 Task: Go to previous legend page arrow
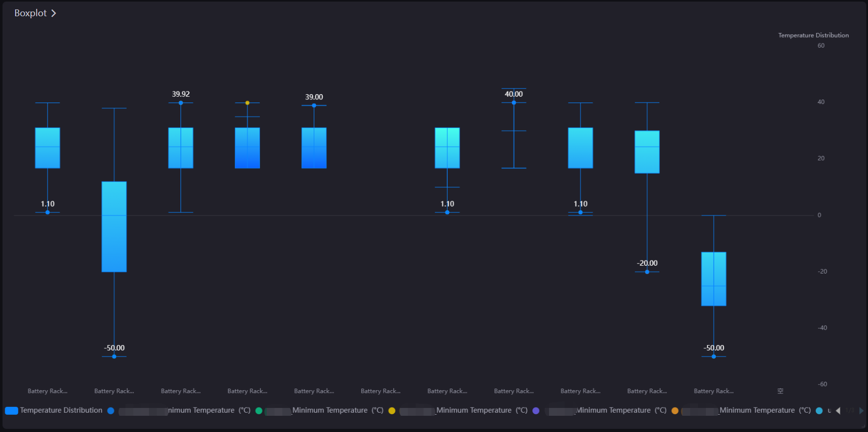838,411
